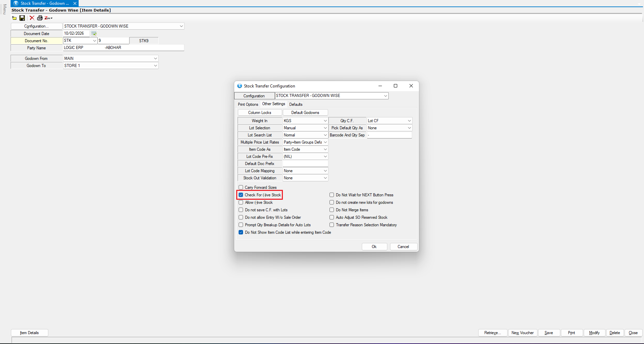Click the floppy disk save icon

[22, 18]
